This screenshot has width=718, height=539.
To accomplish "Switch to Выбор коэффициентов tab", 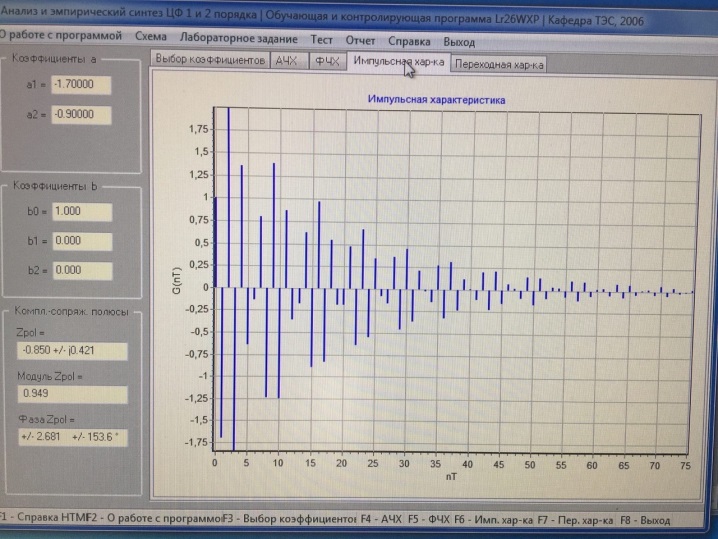I will pos(210,60).
